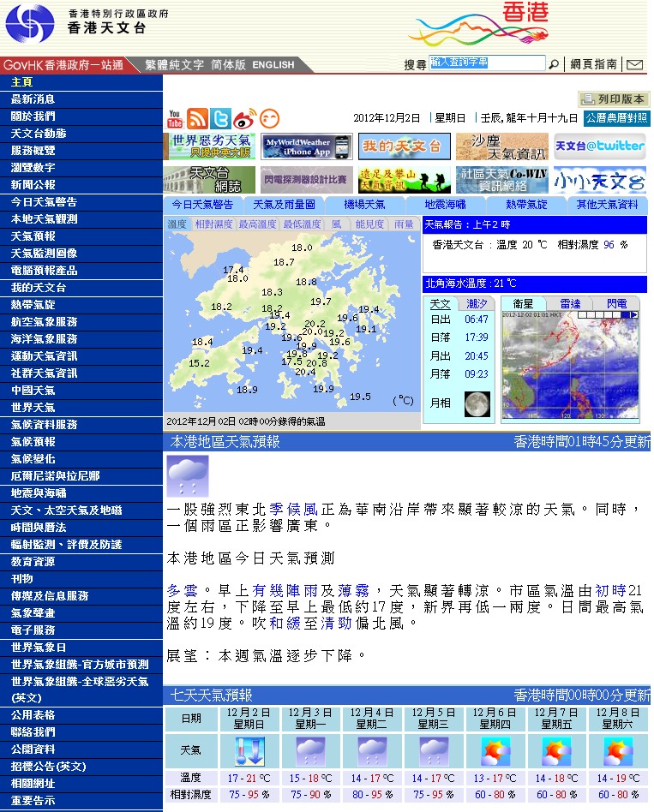Screen dimensions: 654x812
Task: Open 天文台@twitter banner
Action: [x=600, y=146]
